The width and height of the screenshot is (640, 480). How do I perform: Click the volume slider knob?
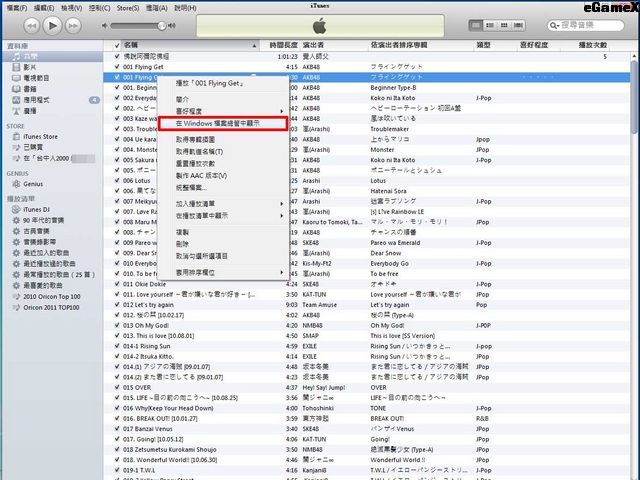coord(162,26)
